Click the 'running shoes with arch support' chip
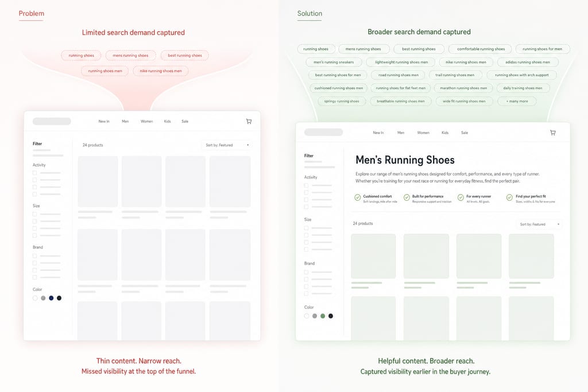This screenshot has height=392, width=588. pos(521,75)
